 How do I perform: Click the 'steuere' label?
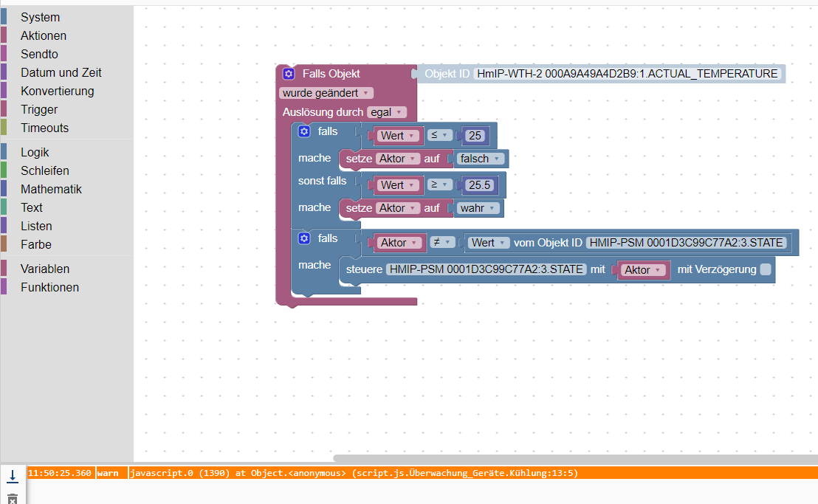(364, 269)
